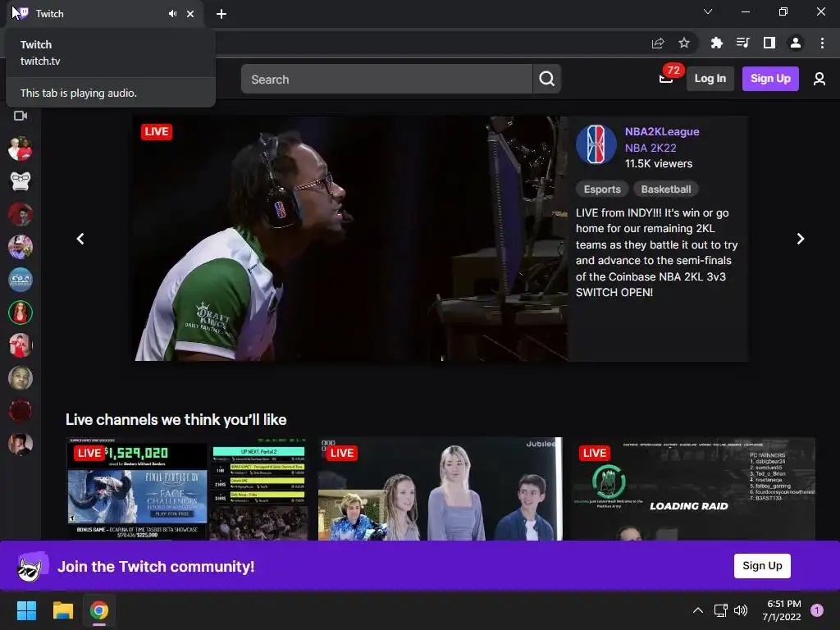
Task: Open the Chrome three-dot menu
Action: [x=822, y=43]
